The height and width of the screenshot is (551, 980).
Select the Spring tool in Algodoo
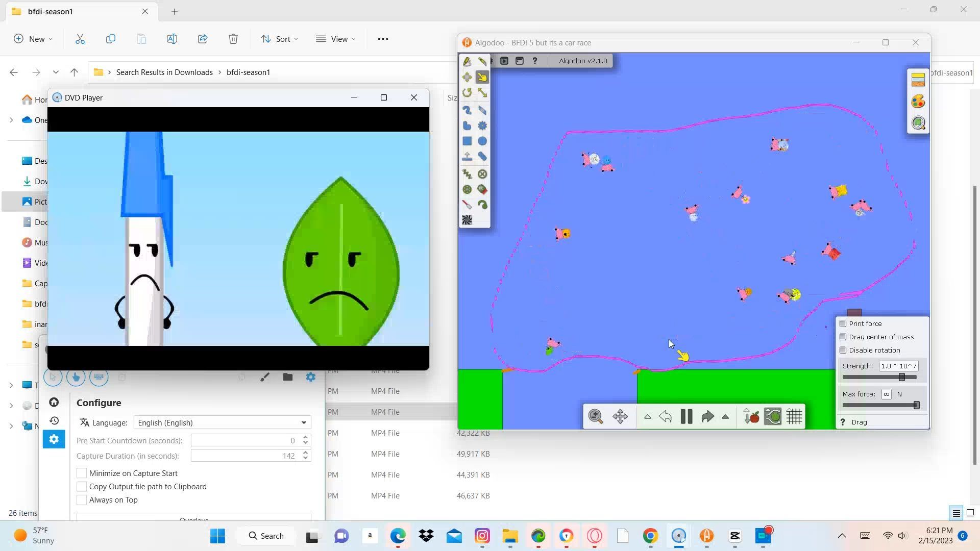[467, 174]
